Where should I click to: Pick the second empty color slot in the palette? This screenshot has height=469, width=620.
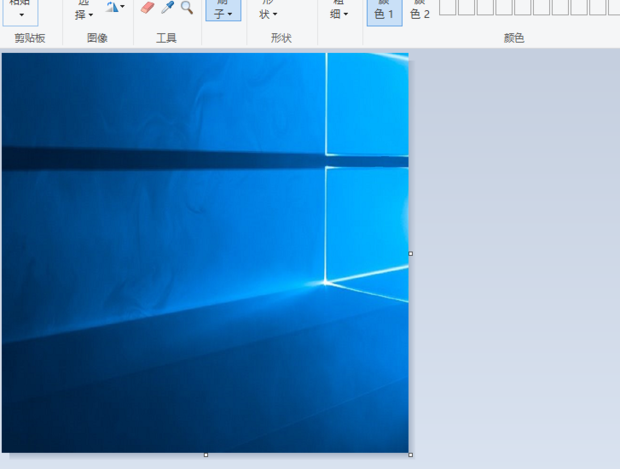pyautogui.click(x=466, y=7)
